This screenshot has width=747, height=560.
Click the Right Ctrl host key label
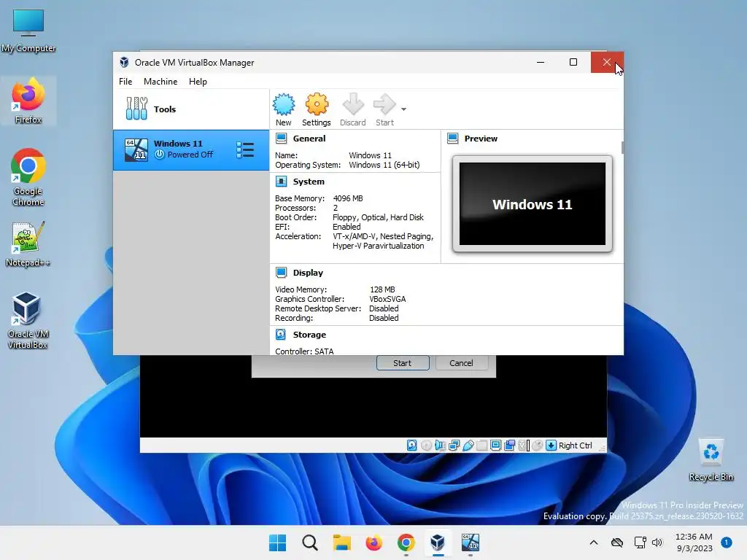coord(576,446)
